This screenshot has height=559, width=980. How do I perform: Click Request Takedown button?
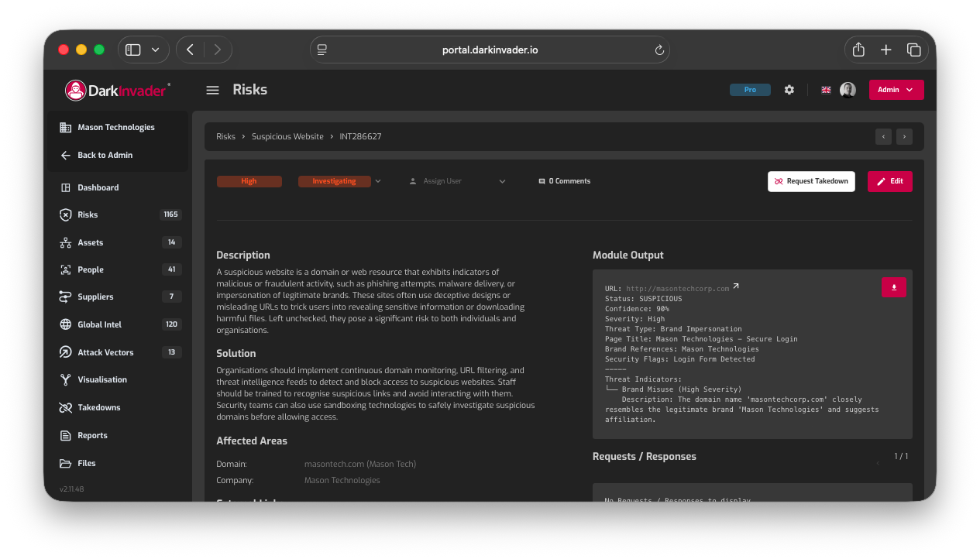tap(811, 181)
